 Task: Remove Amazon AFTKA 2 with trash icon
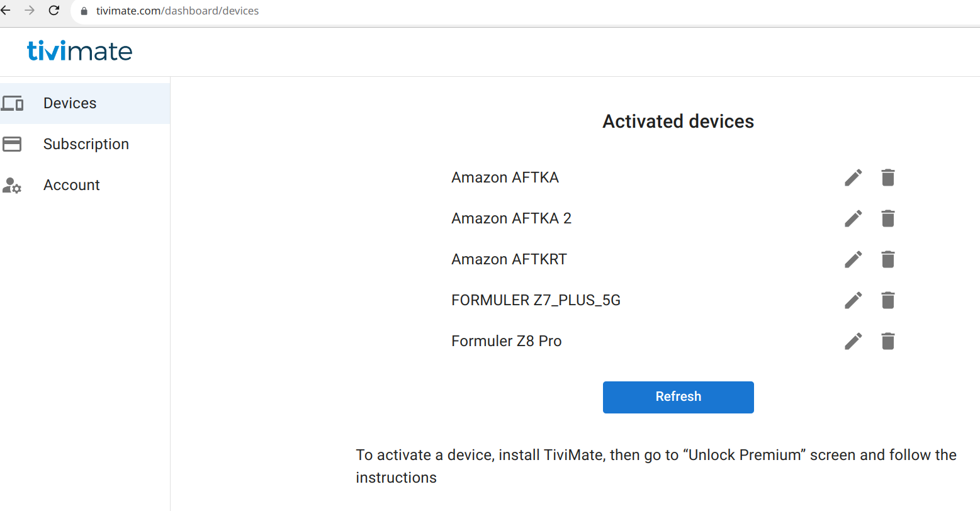point(887,219)
